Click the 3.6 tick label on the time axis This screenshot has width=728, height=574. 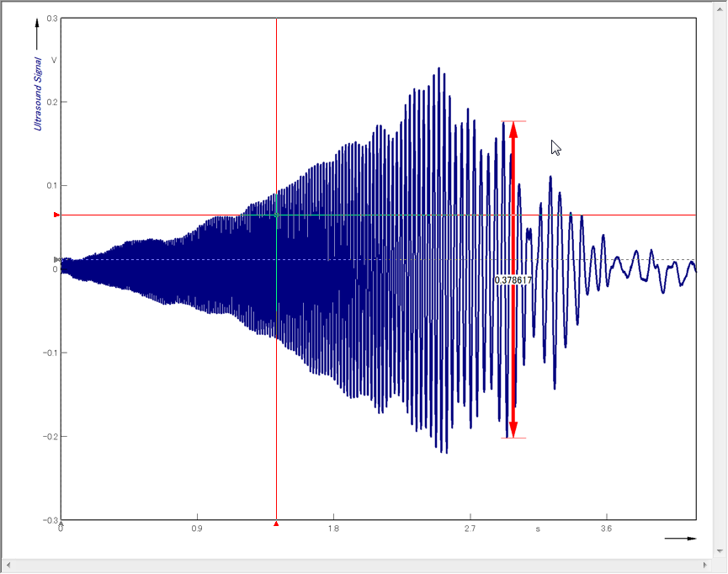(x=606, y=529)
